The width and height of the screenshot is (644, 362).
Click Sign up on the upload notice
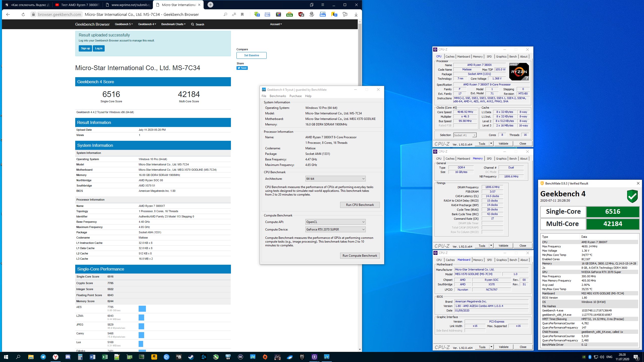(85, 49)
